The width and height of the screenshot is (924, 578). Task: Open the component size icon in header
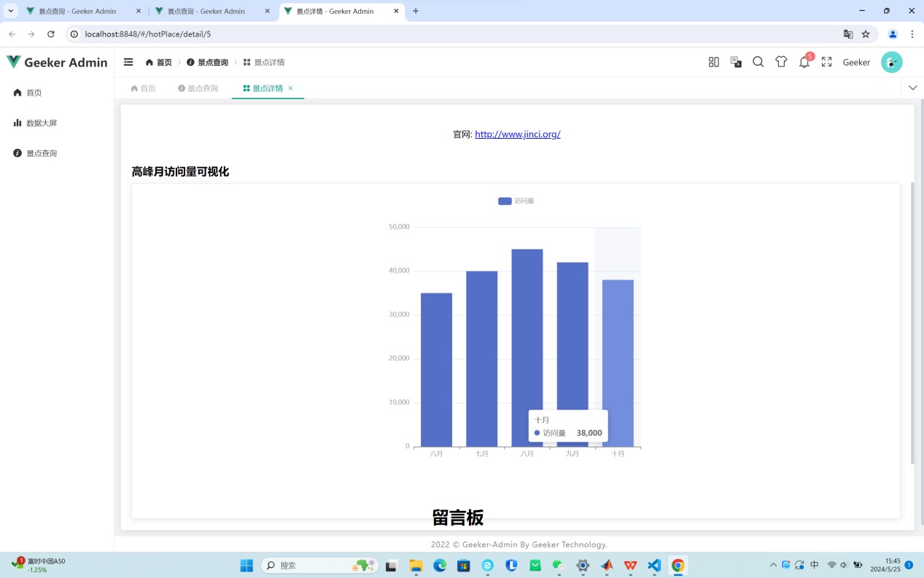click(x=713, y=62)
